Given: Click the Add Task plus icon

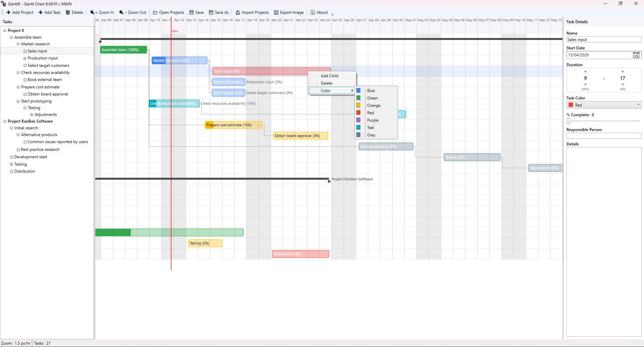Looking at the screenshot, I should pyautogui.click(x=41, y=12).
